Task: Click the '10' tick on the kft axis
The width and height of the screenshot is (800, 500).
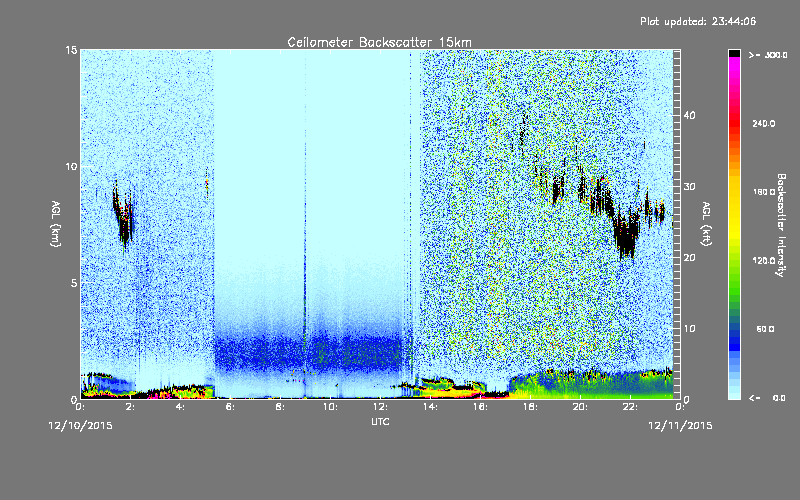Action: pos(689,329)
